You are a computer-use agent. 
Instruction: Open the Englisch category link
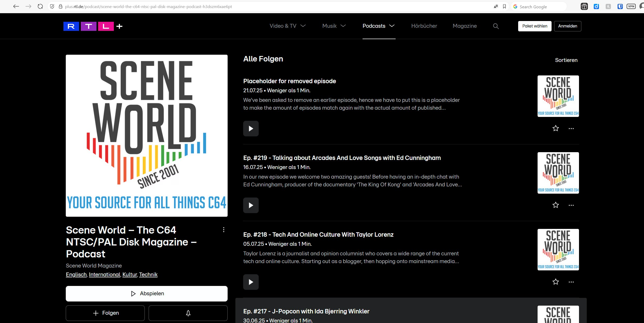76,275
